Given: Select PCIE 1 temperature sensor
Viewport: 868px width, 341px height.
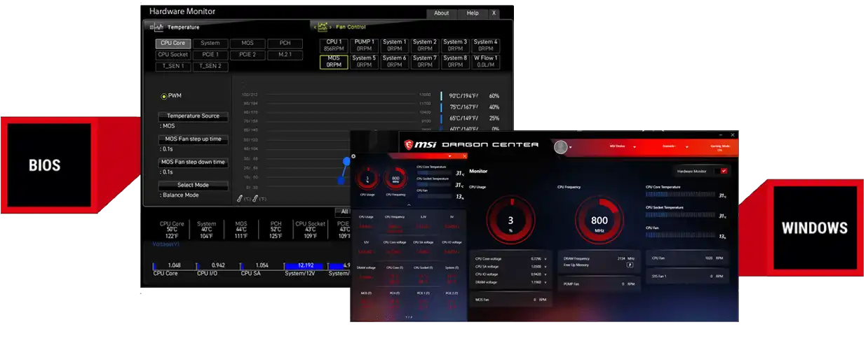Looking at the screenshot, I should coord(210,55).
